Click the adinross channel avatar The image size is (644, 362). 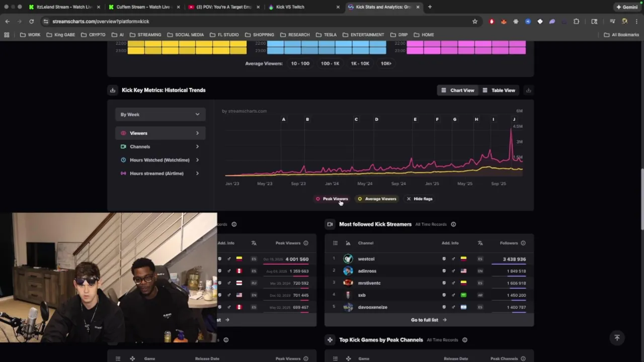coord(348,271)
